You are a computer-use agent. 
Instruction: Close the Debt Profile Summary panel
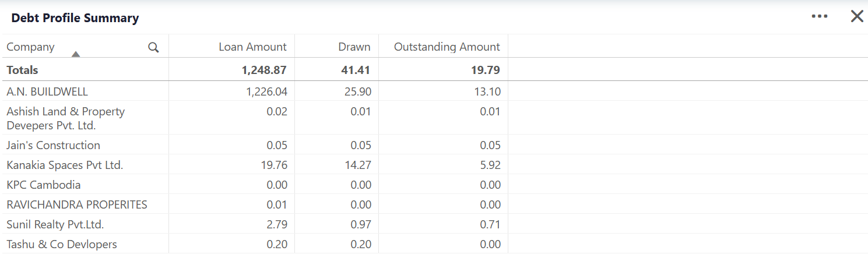pyautogui.click(x=857, y=16)
